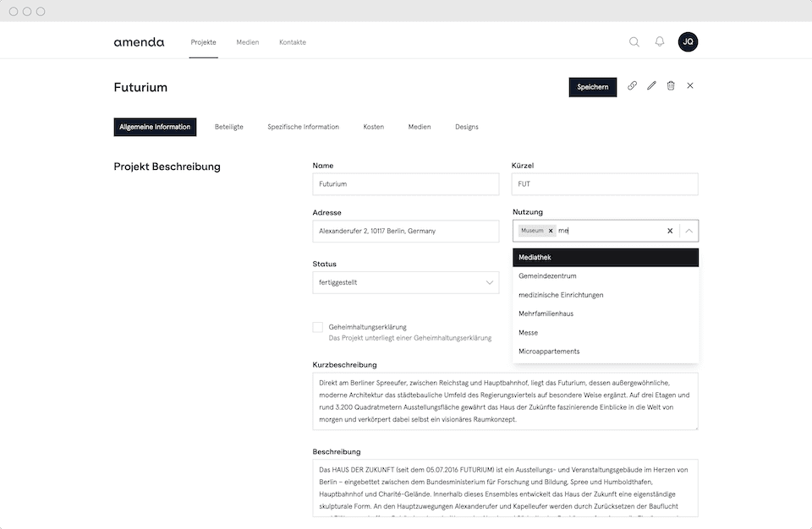Close the Futurium project with X icon

click(690, 86)
